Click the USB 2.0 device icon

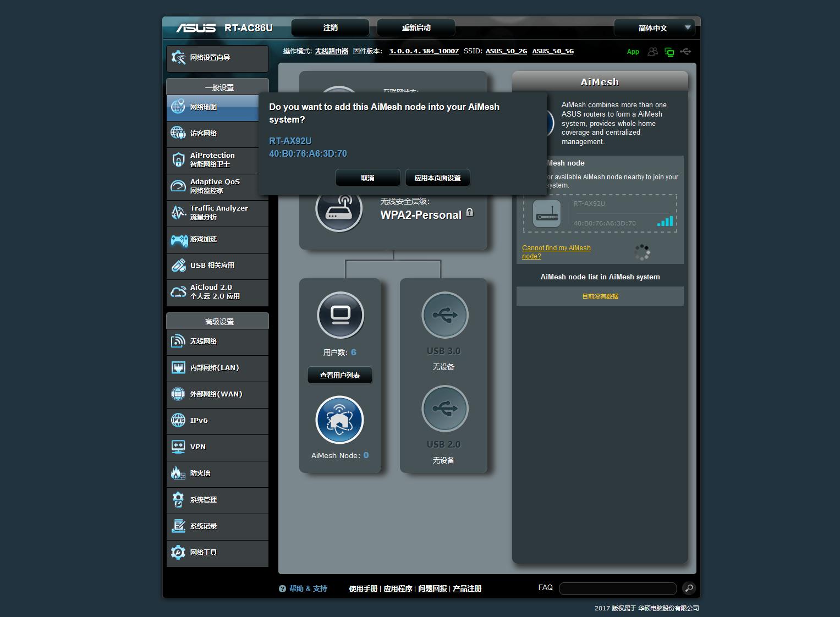click(x=444, y=409)
